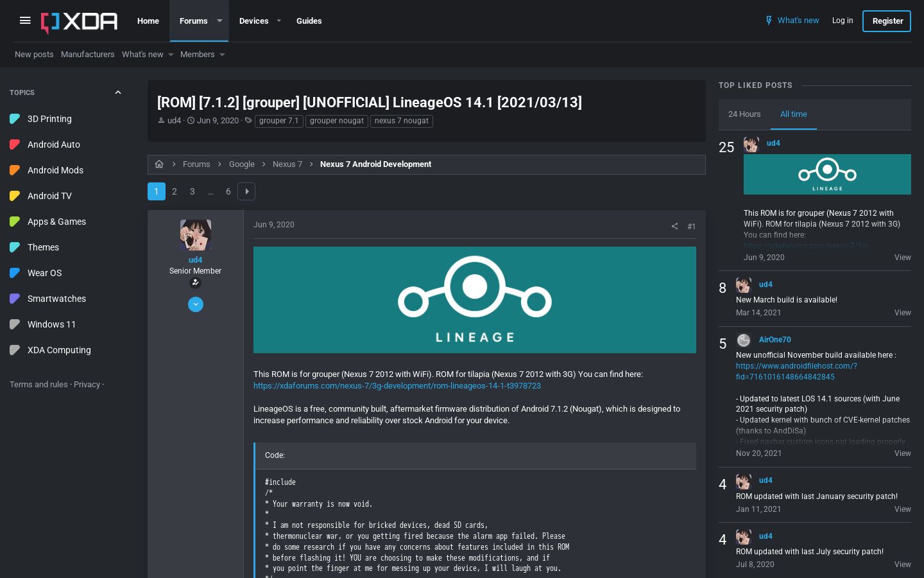Open Forums breadcrumb link

196,164
